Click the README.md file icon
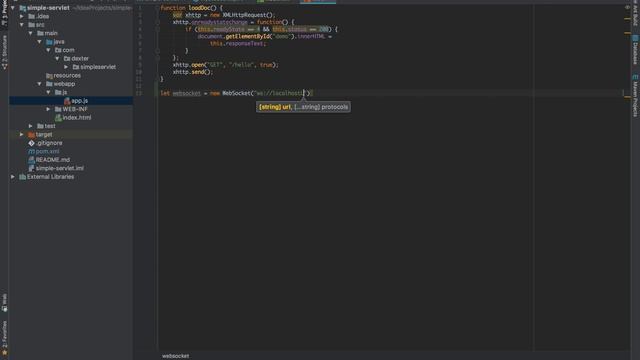This screenshot has width=640, height=360. point(31,160)
